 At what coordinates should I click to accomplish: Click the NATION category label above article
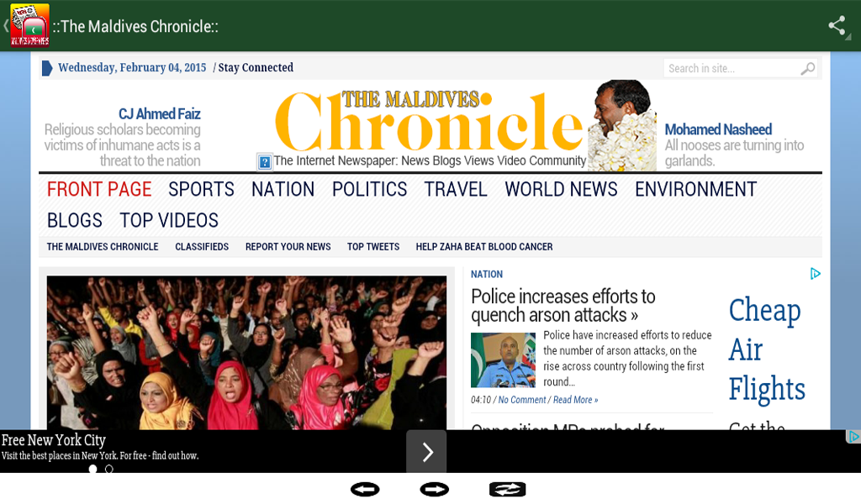coord(487,274)
